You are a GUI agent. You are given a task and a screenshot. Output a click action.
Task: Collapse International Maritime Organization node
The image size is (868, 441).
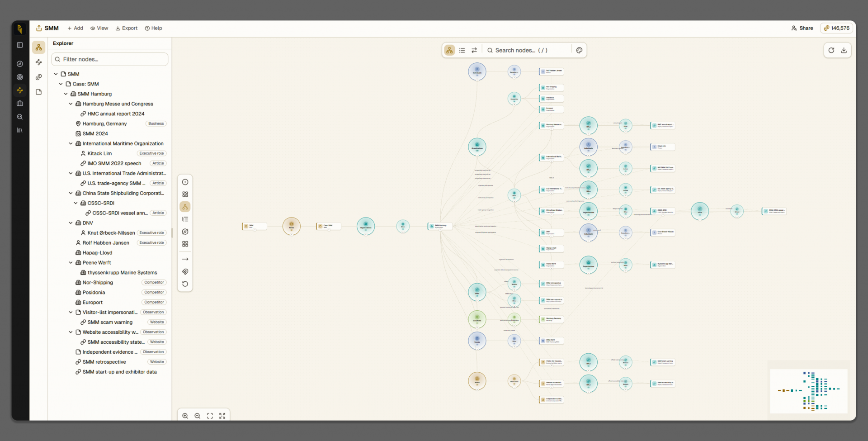click(71, 144)
